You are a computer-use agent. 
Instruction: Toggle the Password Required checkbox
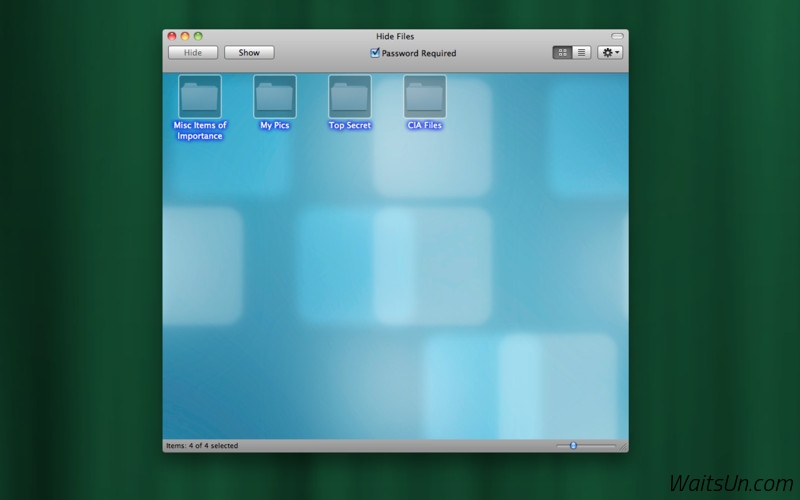(375, 53)
